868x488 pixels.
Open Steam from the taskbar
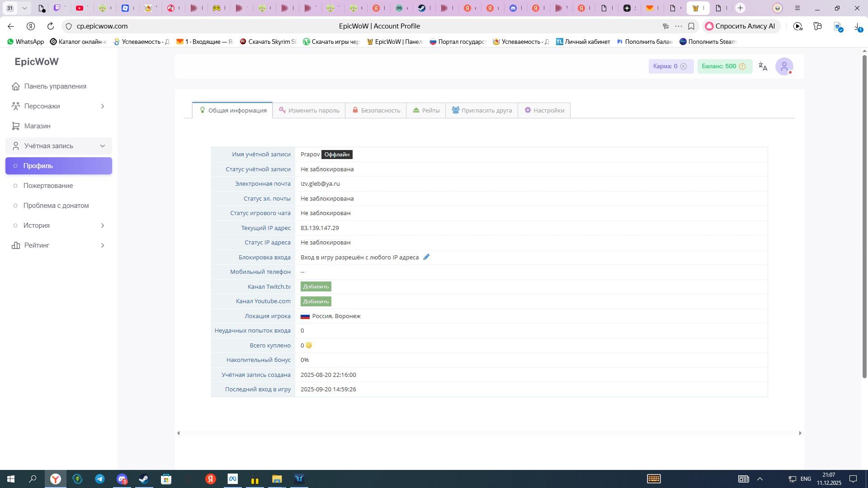point(144,479)
